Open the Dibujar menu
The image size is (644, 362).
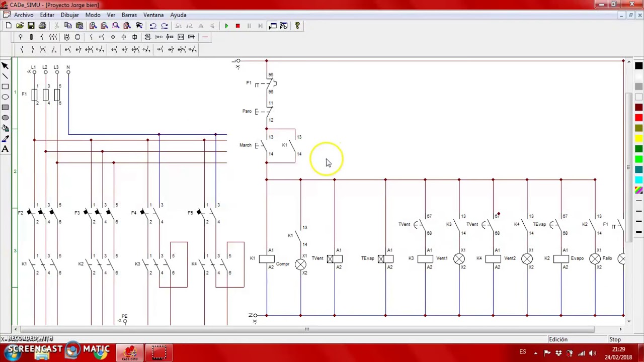click(x=70, y=15)
